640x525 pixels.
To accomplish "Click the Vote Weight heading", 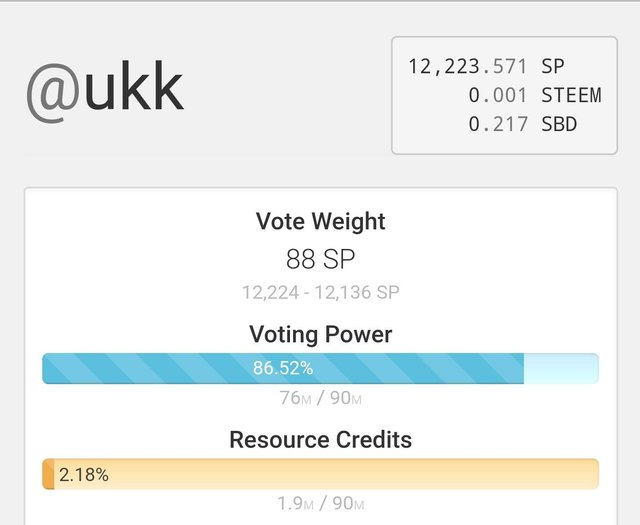I will point(320,221).
